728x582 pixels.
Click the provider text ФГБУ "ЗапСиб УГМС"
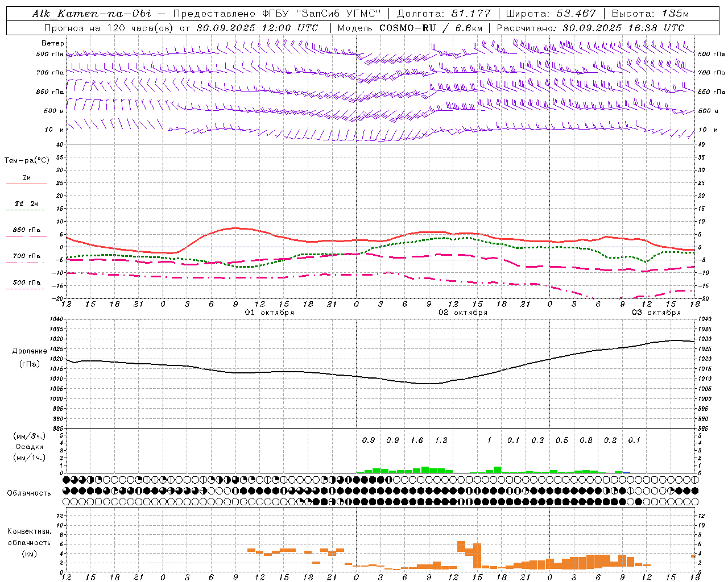pos(322,14)
